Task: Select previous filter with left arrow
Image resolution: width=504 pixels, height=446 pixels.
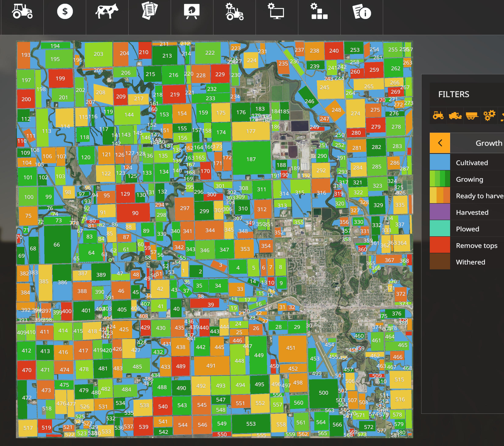Action: [440, 143]
